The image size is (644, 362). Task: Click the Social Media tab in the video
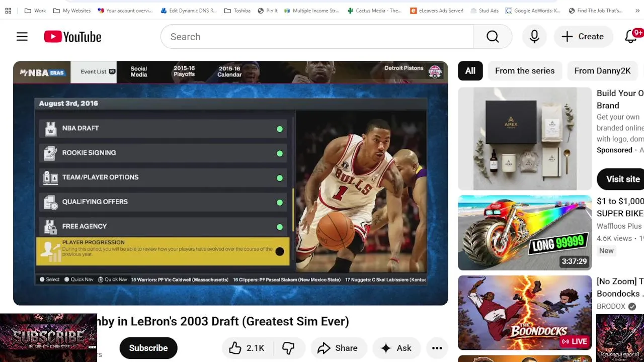[139, 72]
